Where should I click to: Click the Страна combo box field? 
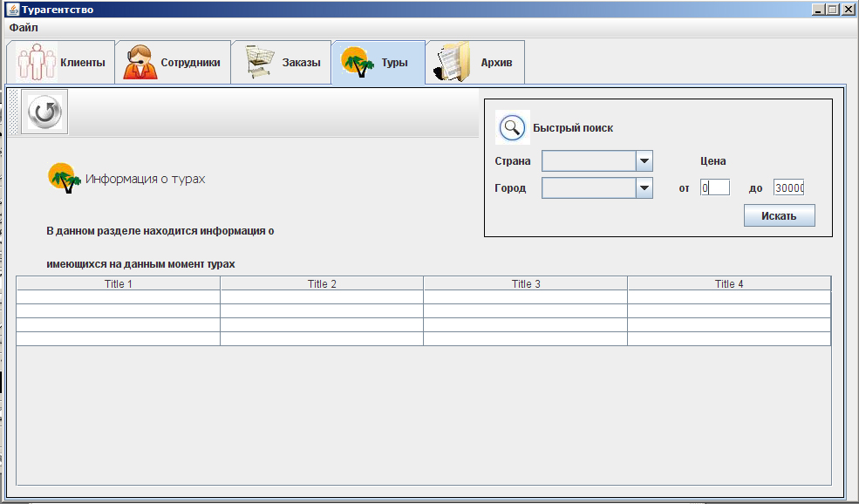(x=597, y=161)
